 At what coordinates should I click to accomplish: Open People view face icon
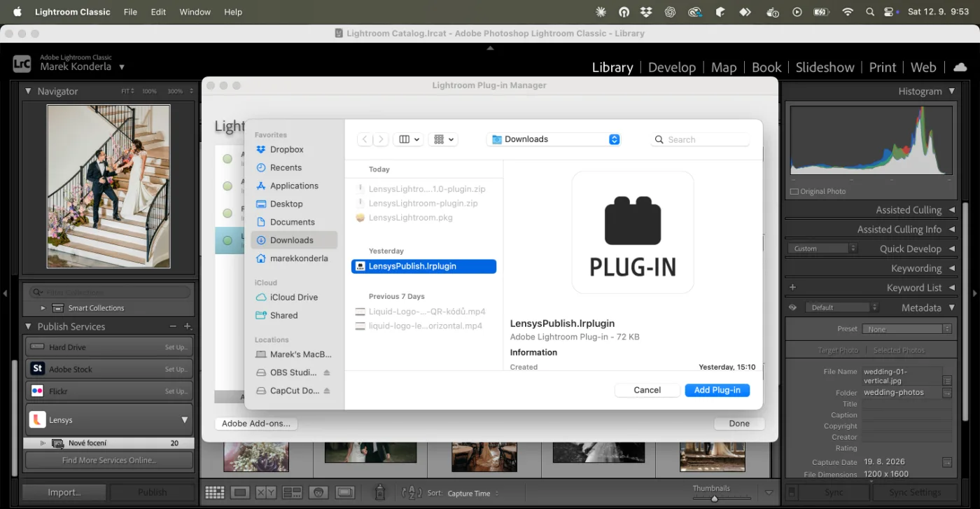coord(318,493)
